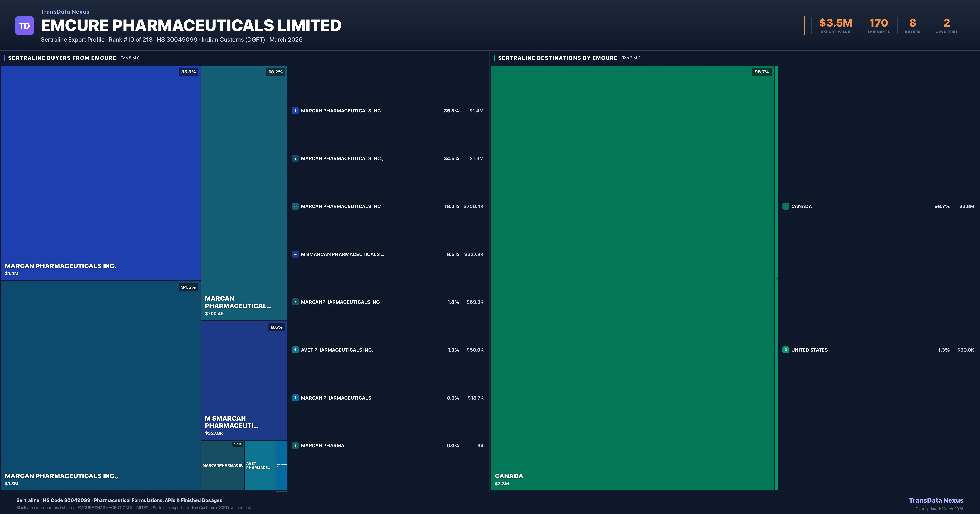This screenshot has width=980, height=514.
Task: Click the Avet Pharmace... small treemap tile
Action: [260, 465]
